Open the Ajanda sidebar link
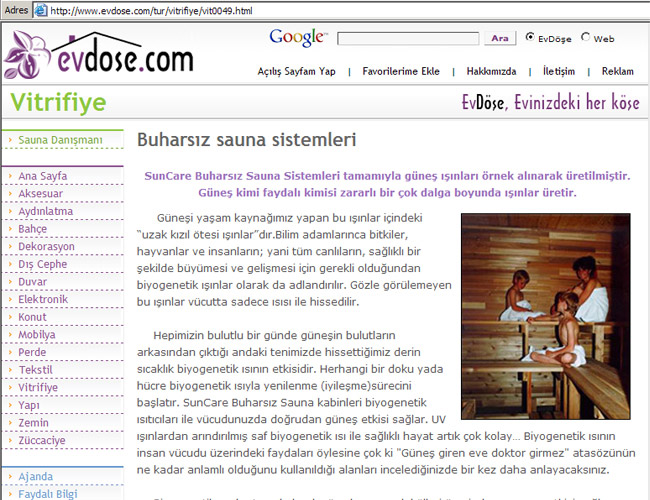This screenshot has width=650, height=500. [x=36, y=476]
